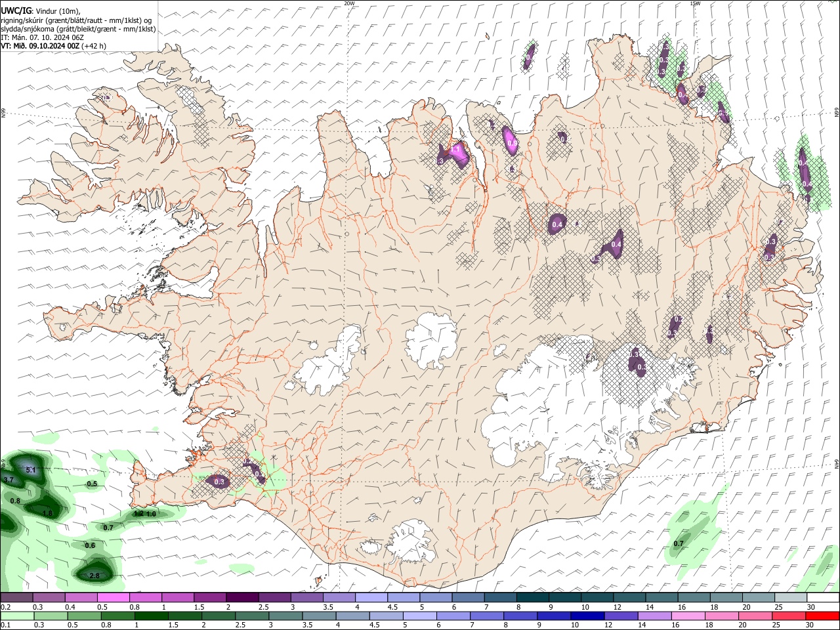840x630 pixels.
Task: Click the '15W' longitude label
Action: point(695,3)
